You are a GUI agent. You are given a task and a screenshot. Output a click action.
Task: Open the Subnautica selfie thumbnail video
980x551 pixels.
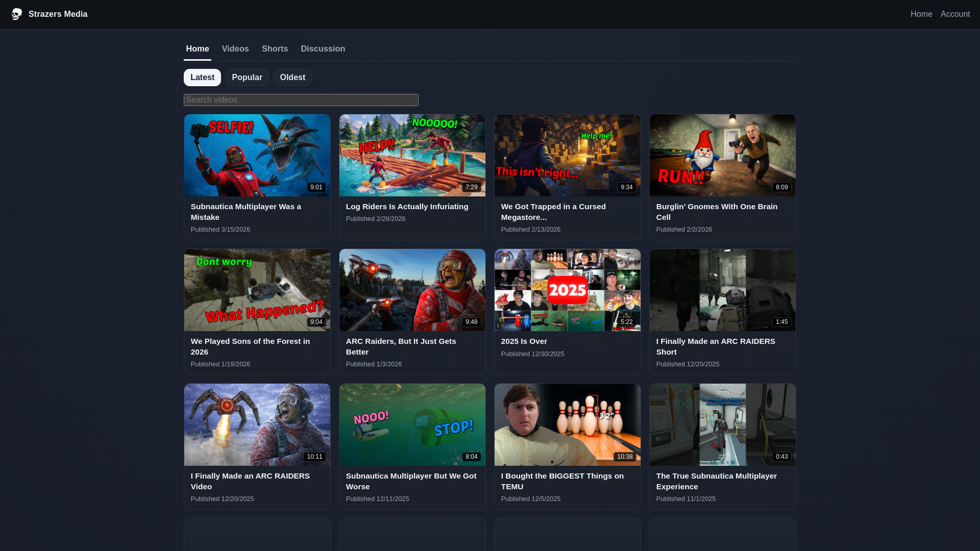point(257,155)
